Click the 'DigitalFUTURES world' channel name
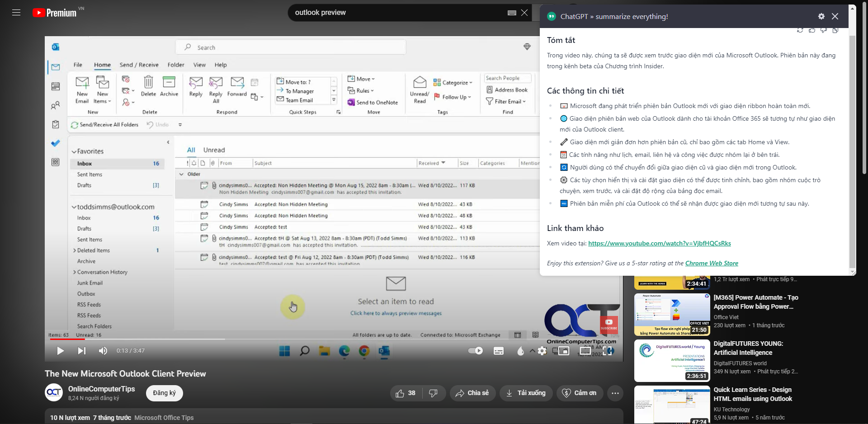This screenshot has height=424, width=868. coord(740,363)
